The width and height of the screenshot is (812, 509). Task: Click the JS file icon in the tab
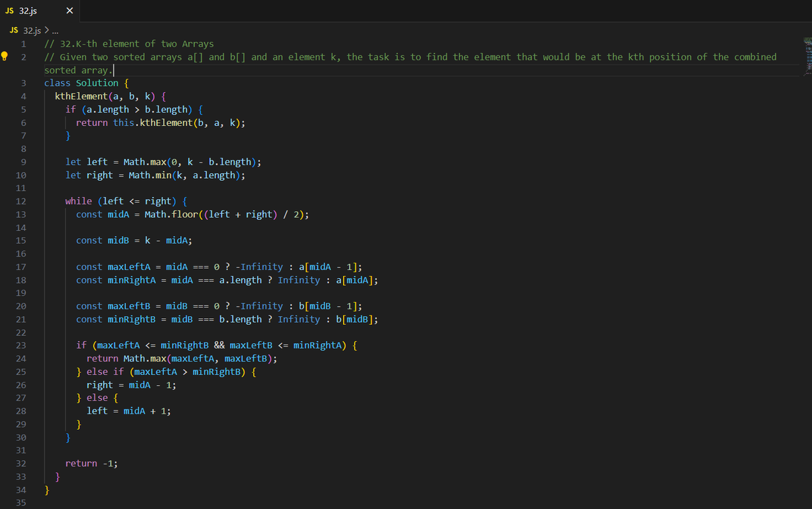9,11
